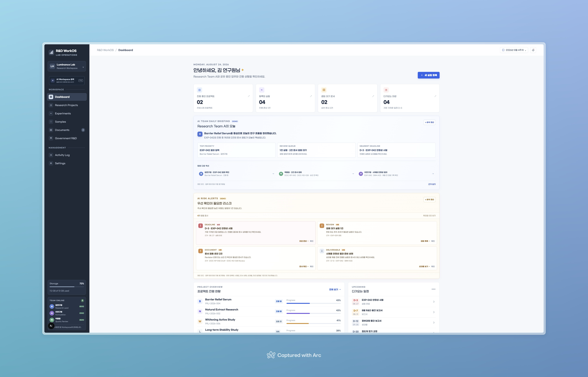Viewport: 588px width, 377px height.
Task: Click Barrier Relief Serum progress bar
Action: [314, 303]
